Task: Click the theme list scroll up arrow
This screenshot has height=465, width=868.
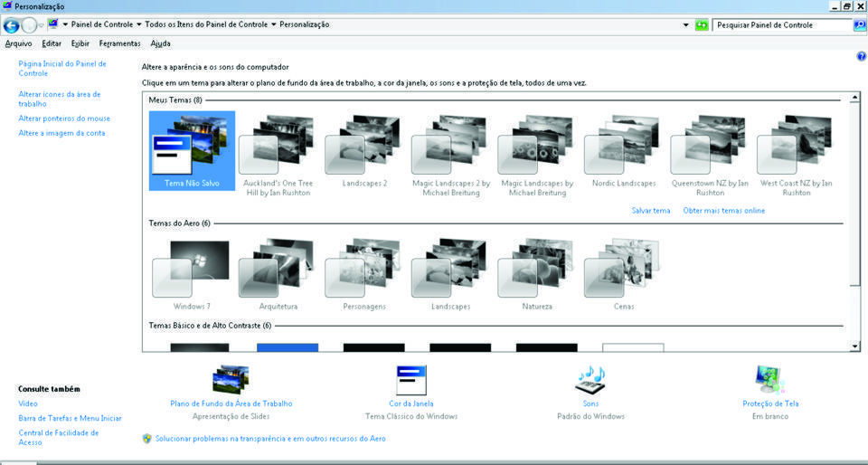Action: pyautogui.click(x=855, y=98)
